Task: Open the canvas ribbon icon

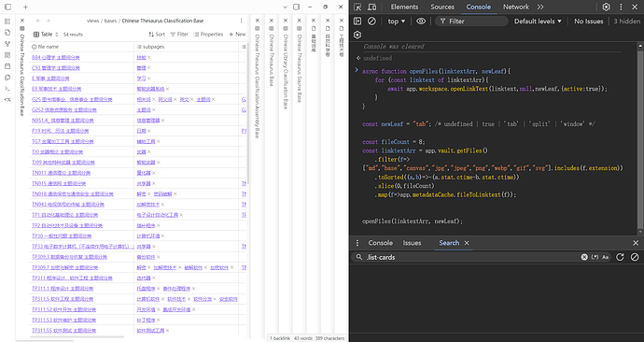Action: click(7, 55)
